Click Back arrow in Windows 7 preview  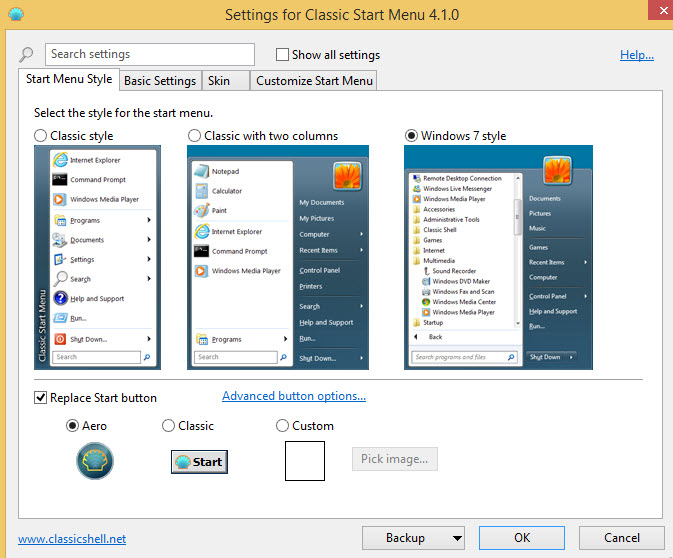(415, 337)
